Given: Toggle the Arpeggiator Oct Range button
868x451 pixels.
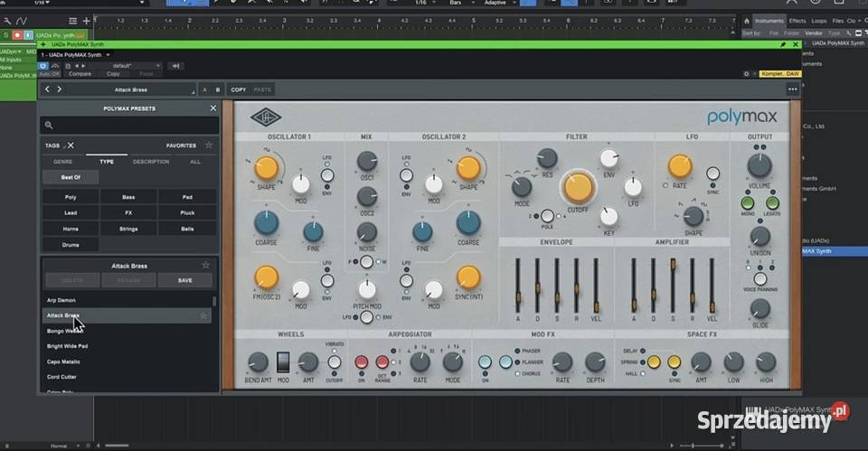Looking at the screenshot, I should (382, 362).
